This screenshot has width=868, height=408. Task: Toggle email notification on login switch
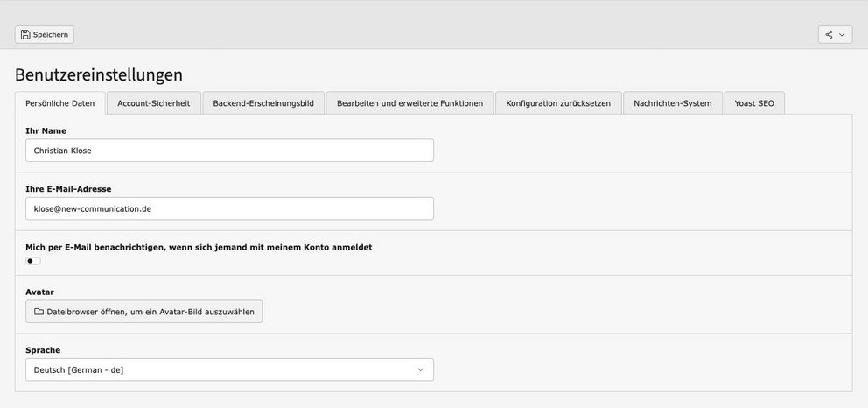pyautogui.click(x=33, y=261)
